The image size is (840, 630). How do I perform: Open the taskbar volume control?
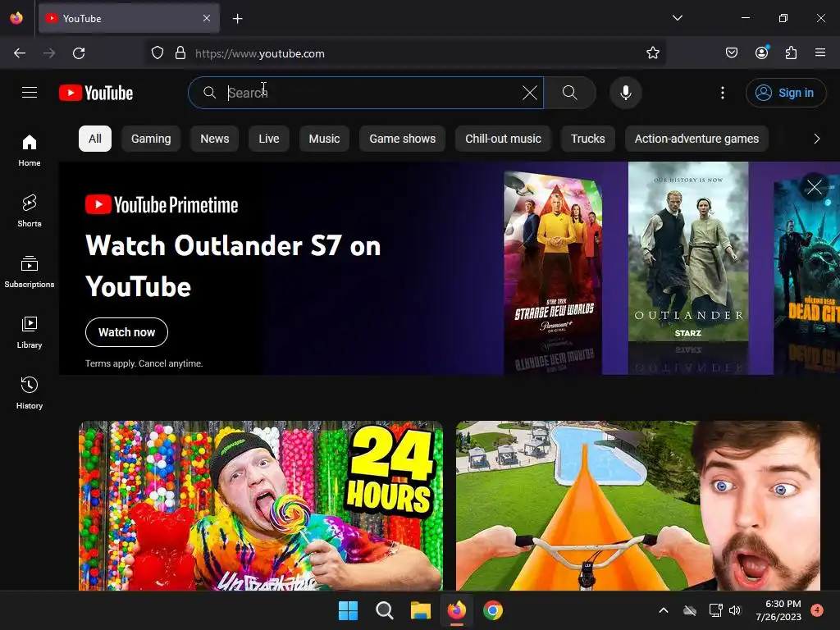pos(735,610)
